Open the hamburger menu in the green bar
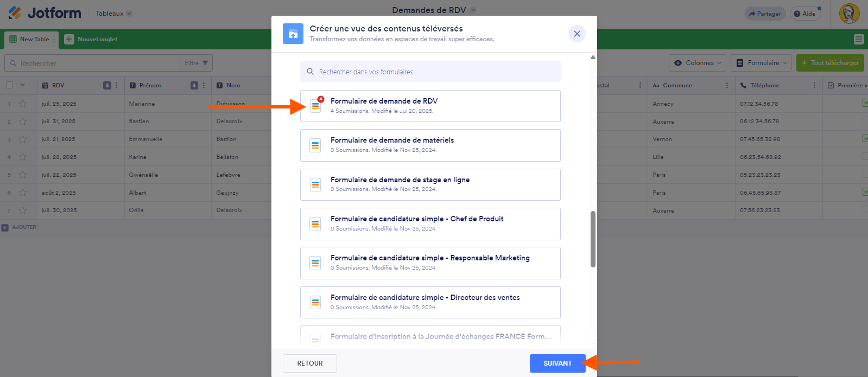 pos(858,39)
